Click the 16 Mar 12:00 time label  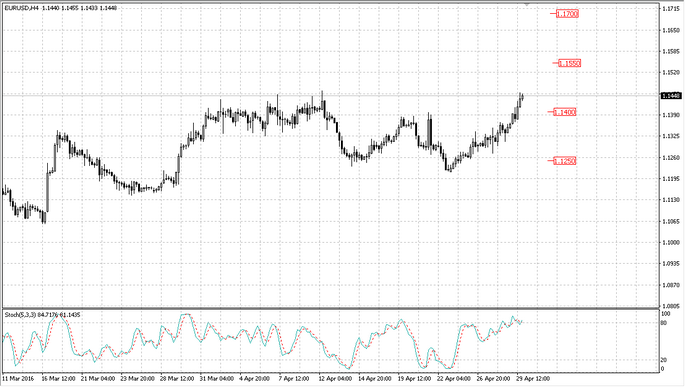pos(59,379)
